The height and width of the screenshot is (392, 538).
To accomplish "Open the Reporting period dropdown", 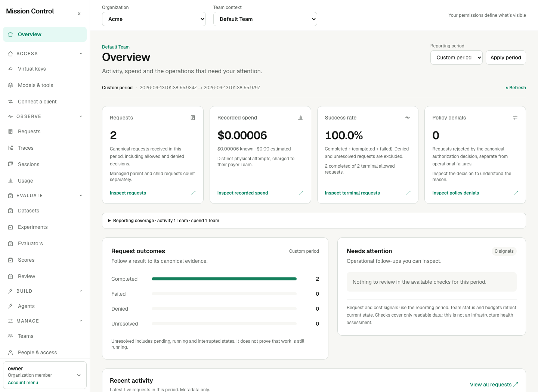I will pos(457,57).
